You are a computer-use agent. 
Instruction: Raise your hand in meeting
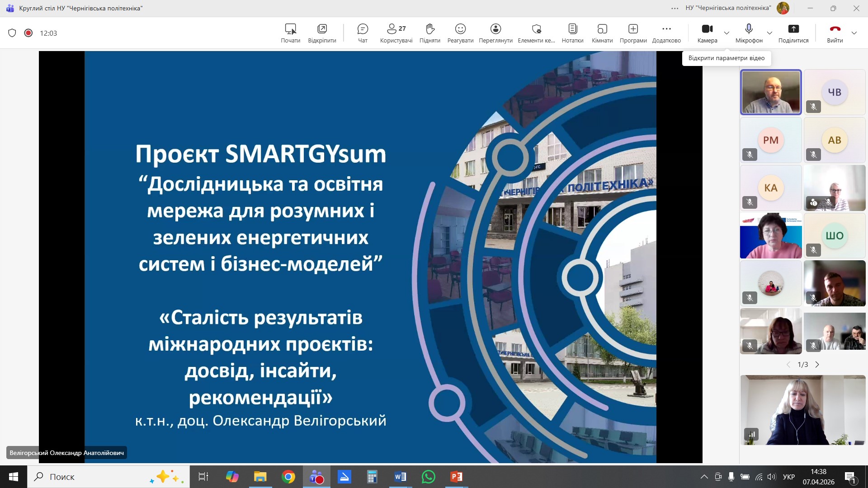(x=429, y=33)
